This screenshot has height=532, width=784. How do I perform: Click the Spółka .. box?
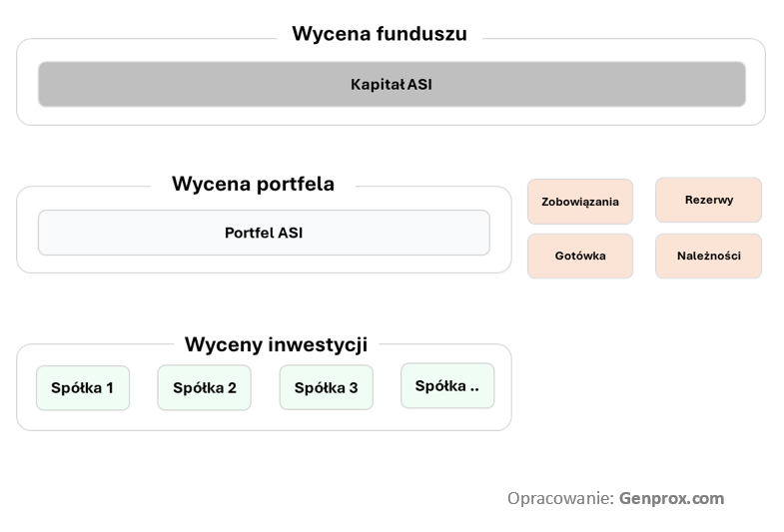coord(447,385)
